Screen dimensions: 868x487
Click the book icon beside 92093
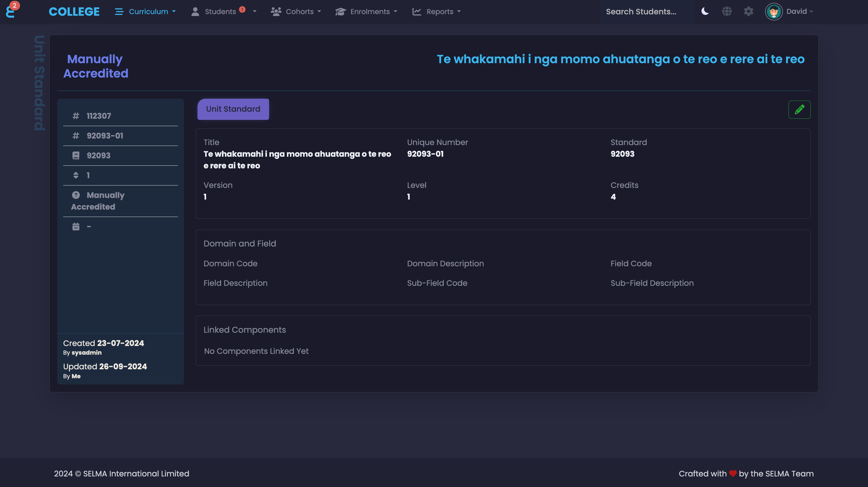76,156
